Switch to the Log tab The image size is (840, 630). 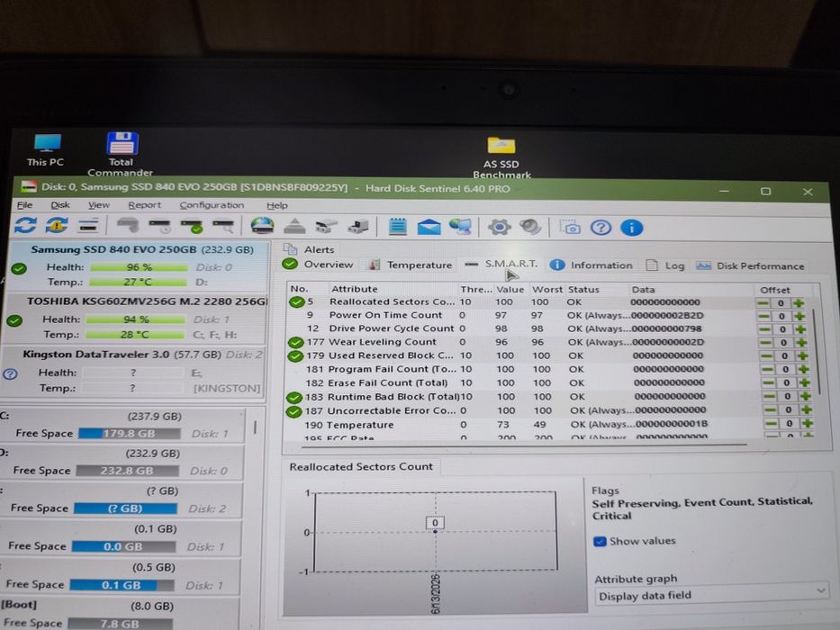tap(665, 265)
